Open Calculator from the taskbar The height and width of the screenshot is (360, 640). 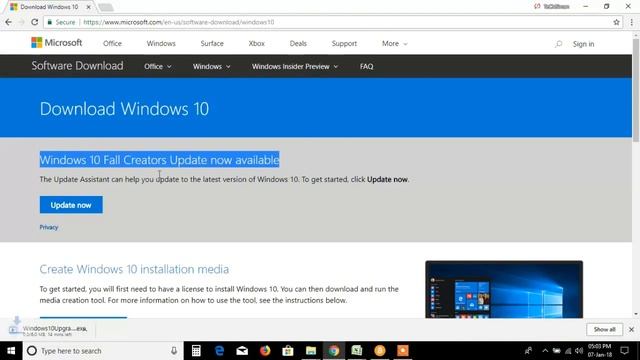click(x=196, y=351)
